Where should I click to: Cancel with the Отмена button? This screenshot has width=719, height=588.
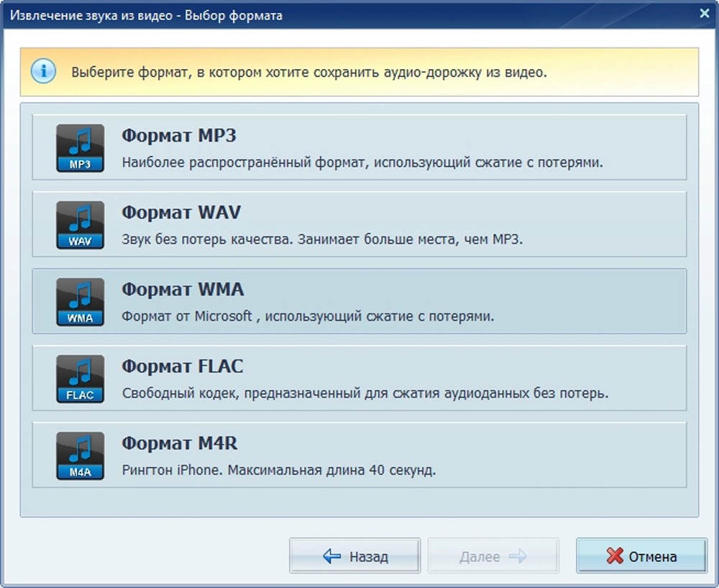click(x=641, y=556)
